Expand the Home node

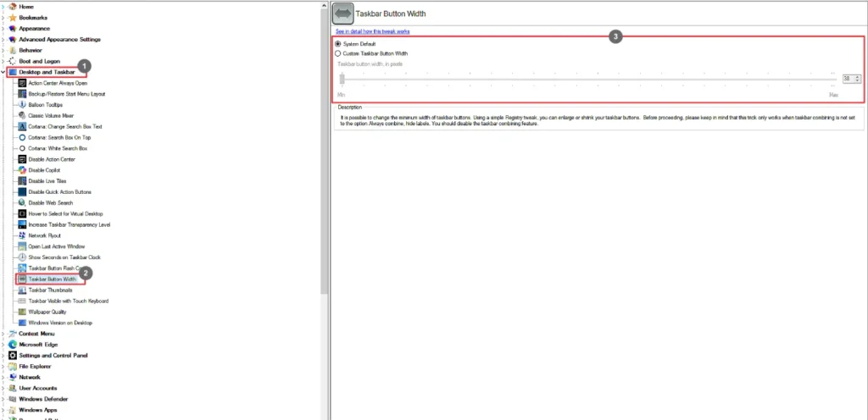point(3,7)
